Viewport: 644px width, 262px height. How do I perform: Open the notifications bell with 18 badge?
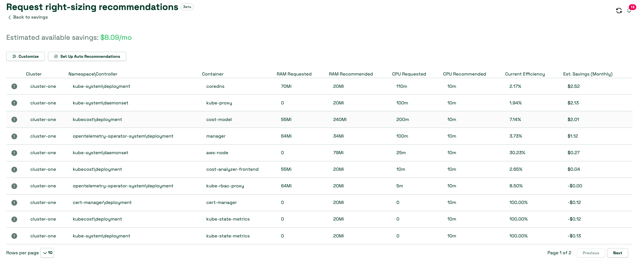click(x=629, y=11)
